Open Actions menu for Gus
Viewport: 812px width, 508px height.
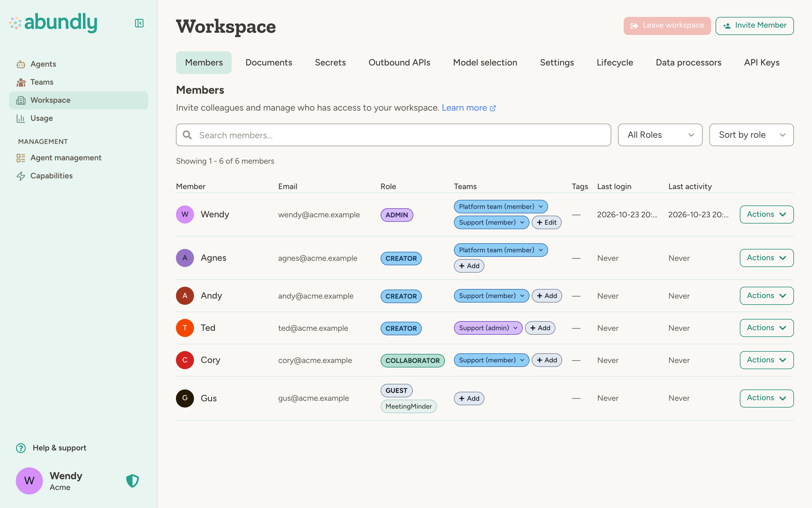[766, 398]
